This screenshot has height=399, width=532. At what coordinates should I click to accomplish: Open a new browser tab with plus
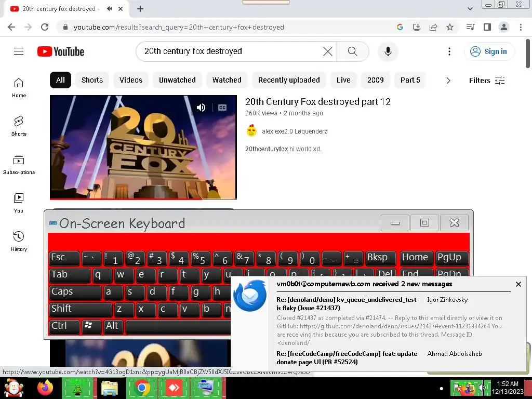[140, 9]
